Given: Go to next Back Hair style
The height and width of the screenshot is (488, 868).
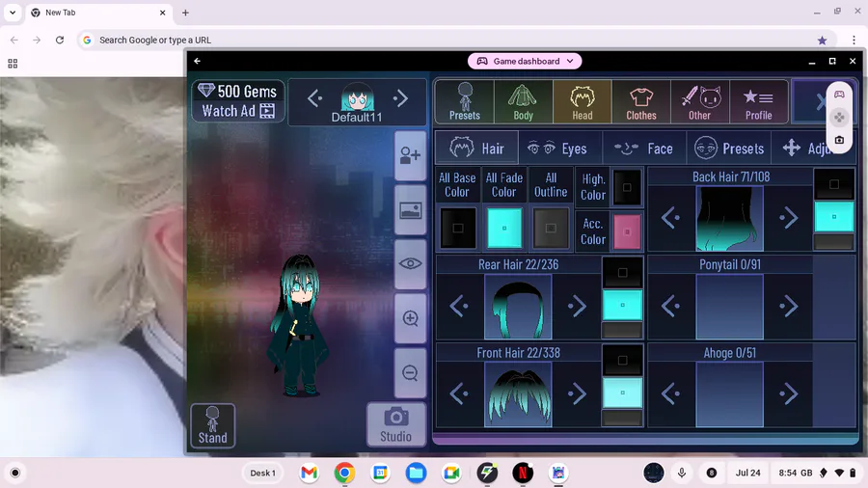Looking at the screenshot, I should (x=789, y=218).
